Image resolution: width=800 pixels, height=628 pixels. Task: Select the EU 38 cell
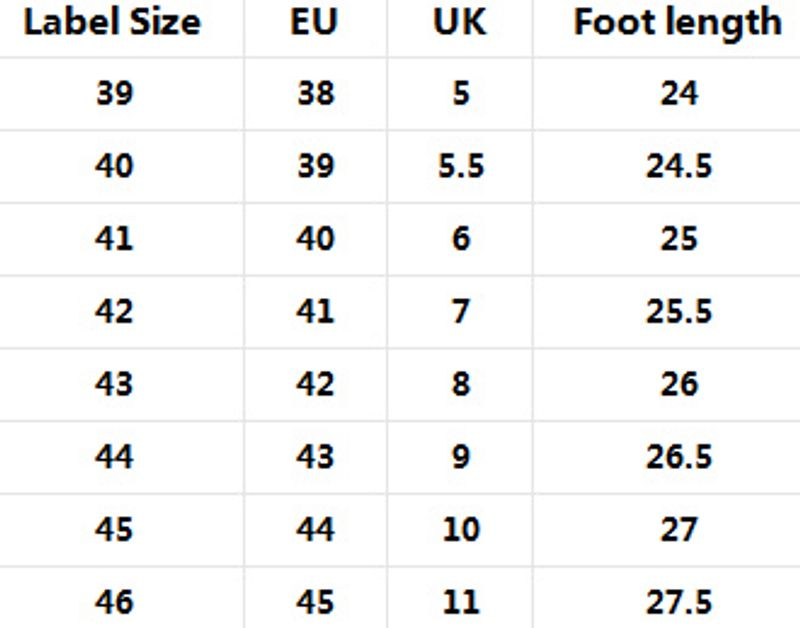pos(315,93)
